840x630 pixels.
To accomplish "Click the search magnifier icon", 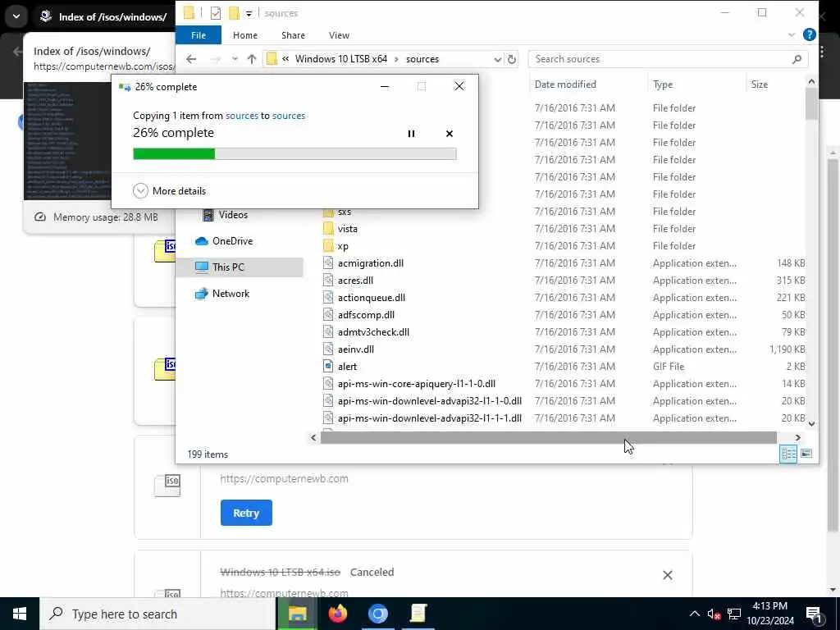I will click(797, 59).
